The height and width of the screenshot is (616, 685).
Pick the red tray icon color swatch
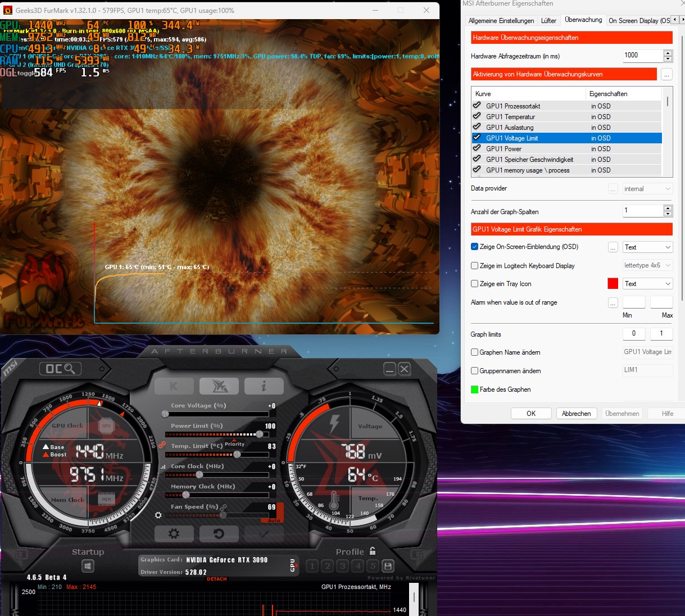pos(613,284)
